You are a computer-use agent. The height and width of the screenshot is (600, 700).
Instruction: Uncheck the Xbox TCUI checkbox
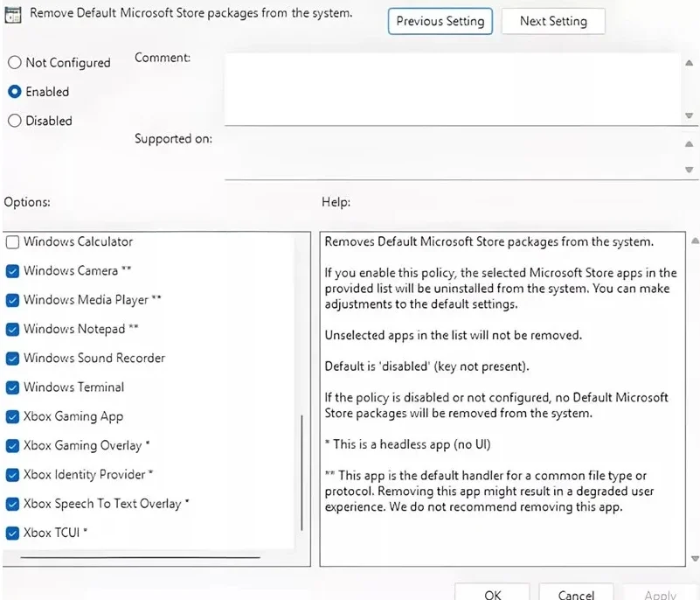pos(12,533)
